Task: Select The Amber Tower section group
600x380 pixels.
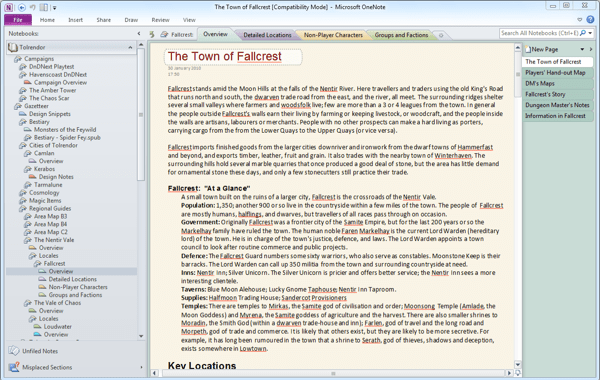Action: pos(52,90)
